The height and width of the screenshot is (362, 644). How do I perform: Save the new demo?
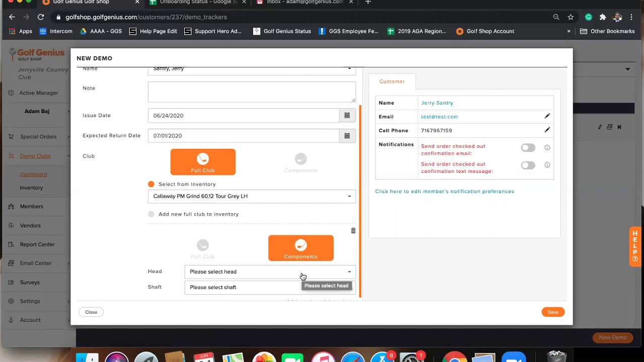tap(553, 312)
